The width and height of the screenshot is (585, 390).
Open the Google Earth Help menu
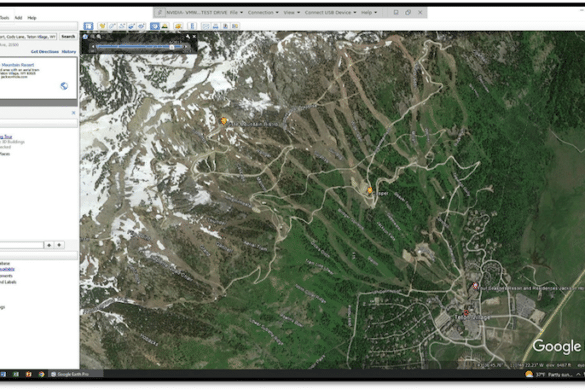tap(32, 18)
